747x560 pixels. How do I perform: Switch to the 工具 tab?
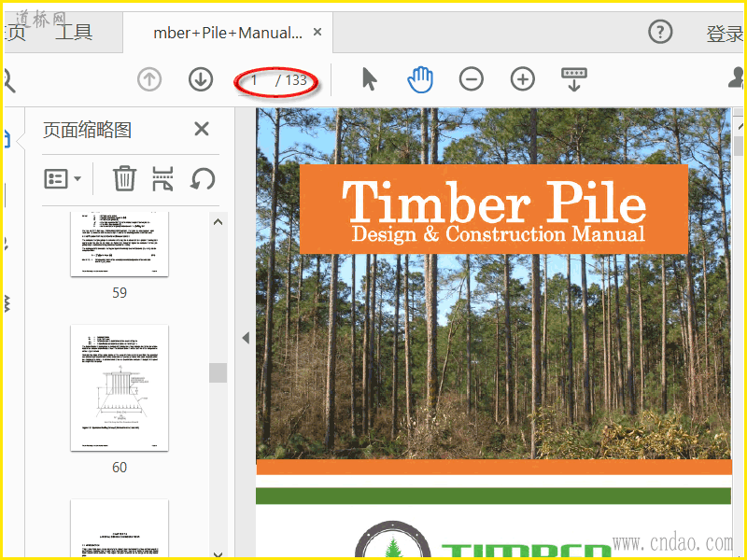click(74, 33)
